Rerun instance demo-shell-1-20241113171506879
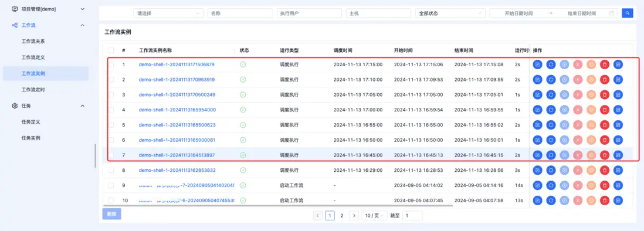 (551, 64)
